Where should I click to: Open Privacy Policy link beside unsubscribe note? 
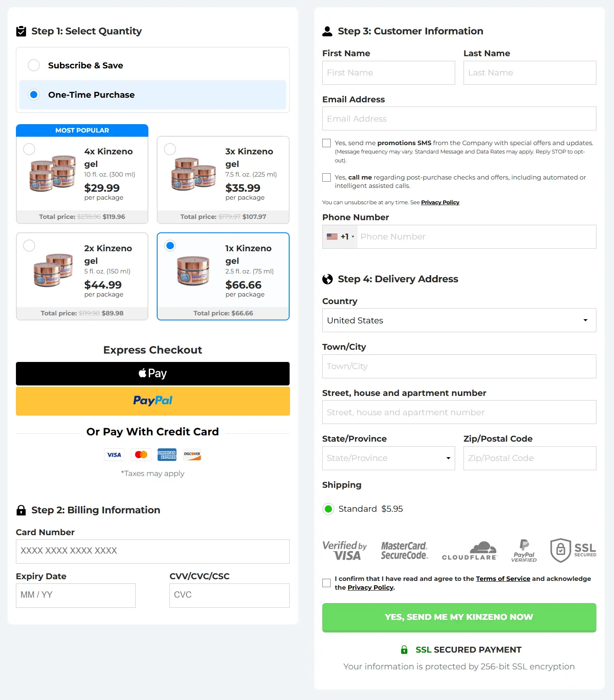tap(440, 202)
